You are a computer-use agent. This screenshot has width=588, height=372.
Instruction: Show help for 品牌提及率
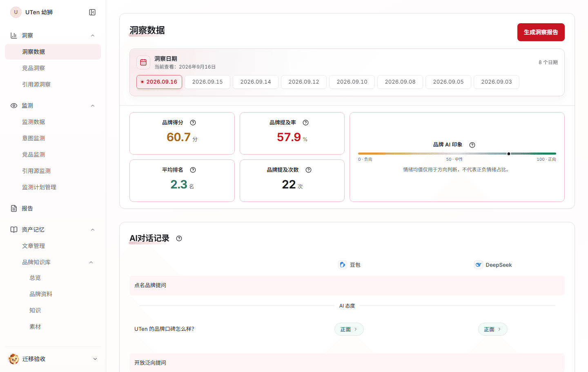point(306,122)
